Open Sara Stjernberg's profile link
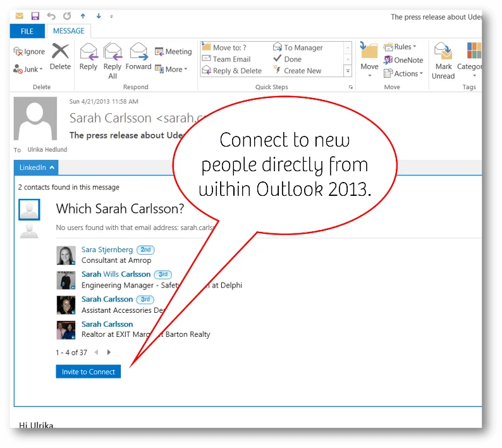The image size is (502, 448). pyautogui.click(x=107, y=250)
